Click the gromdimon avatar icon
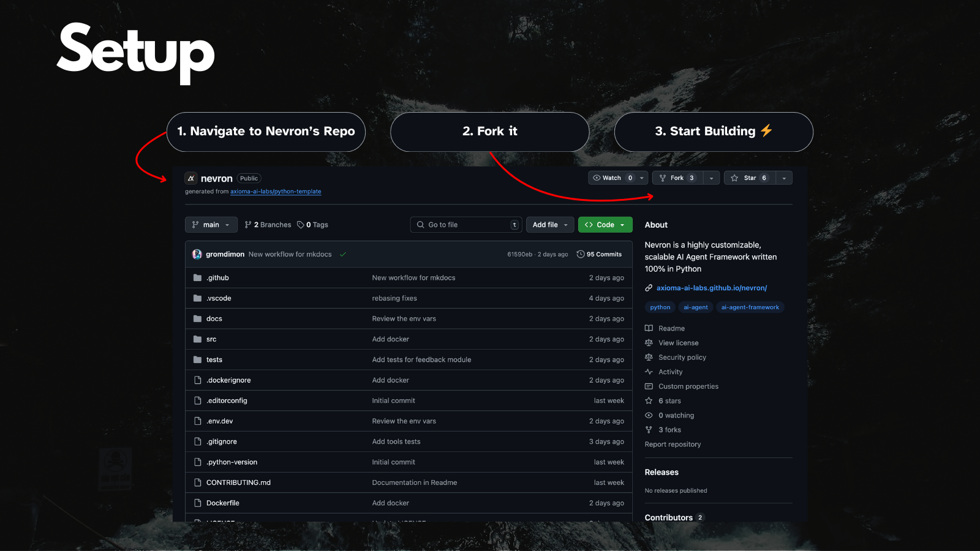This screenshot has width=980, height=551. (197, 254)
